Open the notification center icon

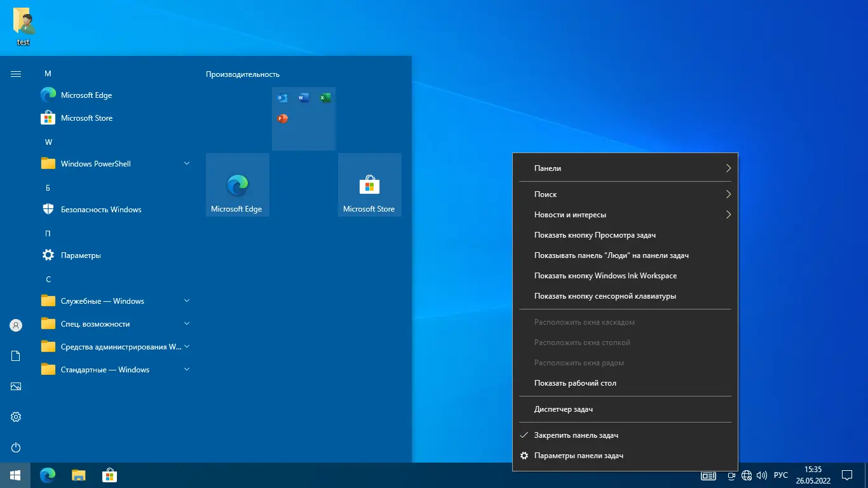tap(847, 475)
